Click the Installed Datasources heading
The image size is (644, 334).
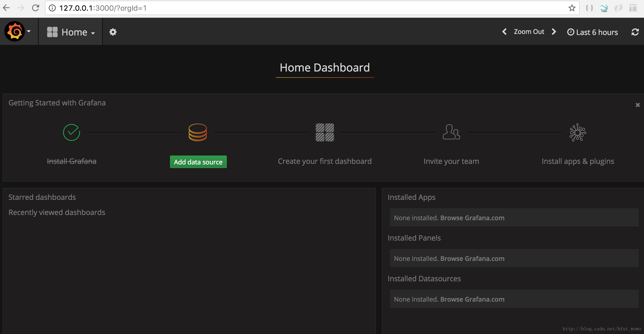(424, 279)
